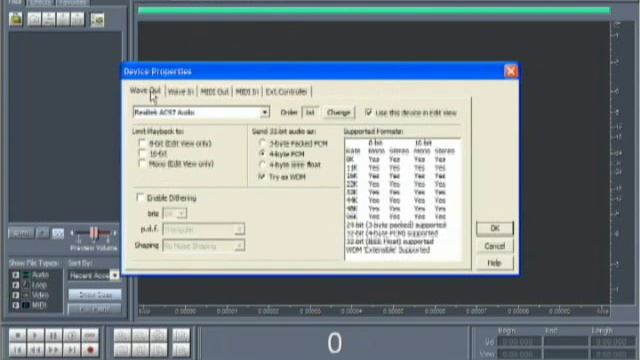
Task: Click the Organizer loop-preview icon
Action: [58, 233]
